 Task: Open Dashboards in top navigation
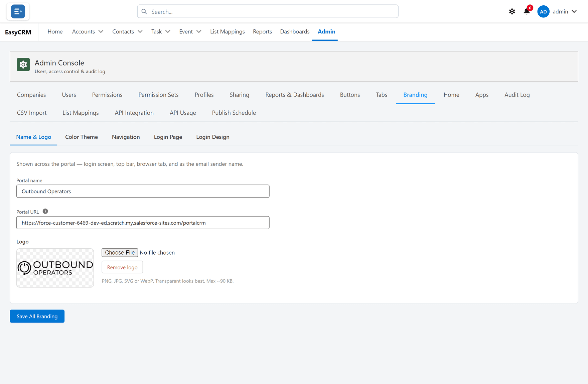pos(295,31)
